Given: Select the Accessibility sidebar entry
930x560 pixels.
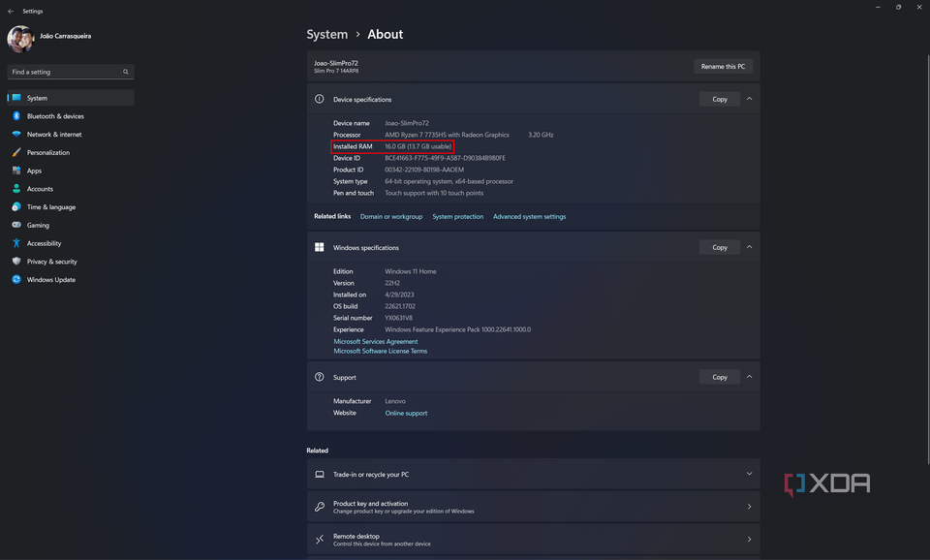Looking at the screenshot, I should tap(71, 243).
